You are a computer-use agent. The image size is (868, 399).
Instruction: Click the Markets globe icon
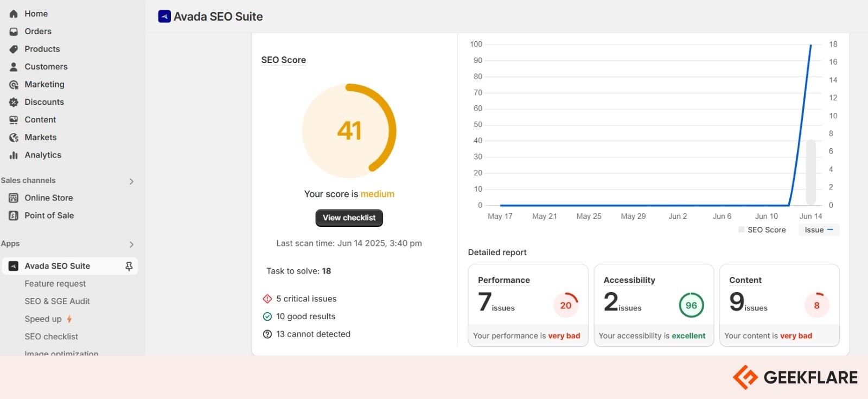click(14, 137)
